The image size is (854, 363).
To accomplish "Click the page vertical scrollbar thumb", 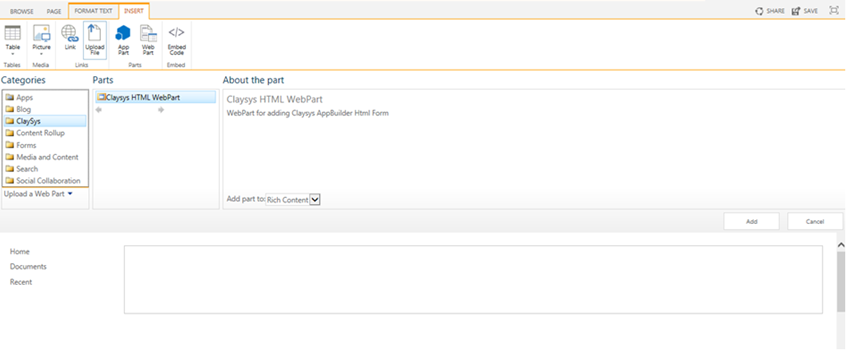I will click(x=840, y=282).
